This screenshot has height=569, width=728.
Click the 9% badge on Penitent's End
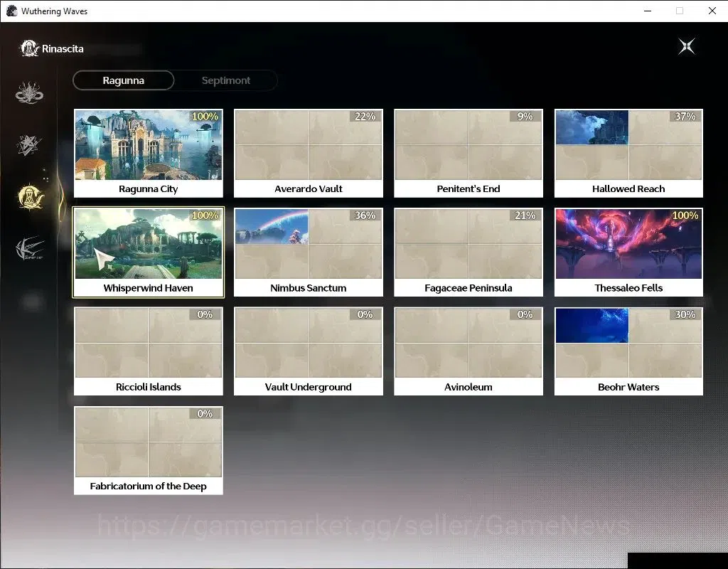[x=525, y=116]
